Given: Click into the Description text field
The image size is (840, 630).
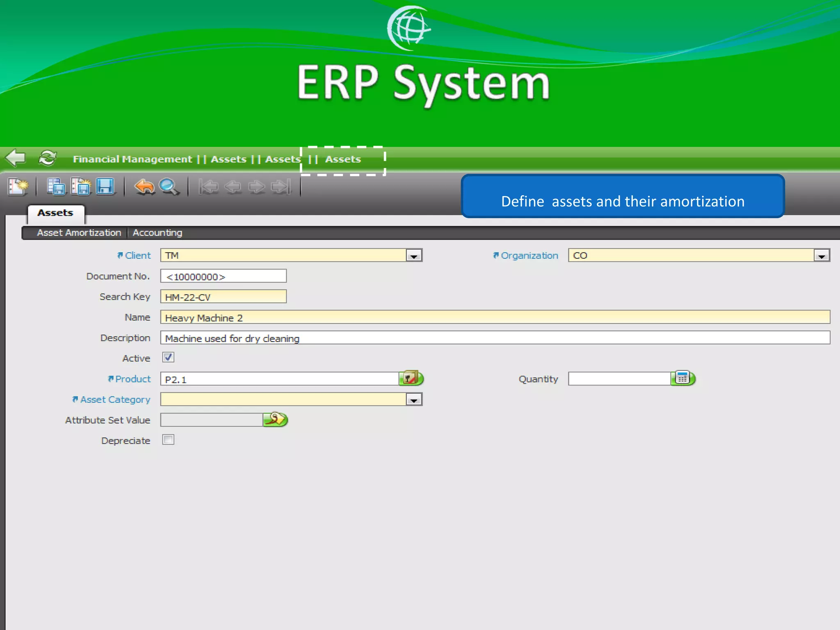Looking at the screenshot, I should coord(495,338).
